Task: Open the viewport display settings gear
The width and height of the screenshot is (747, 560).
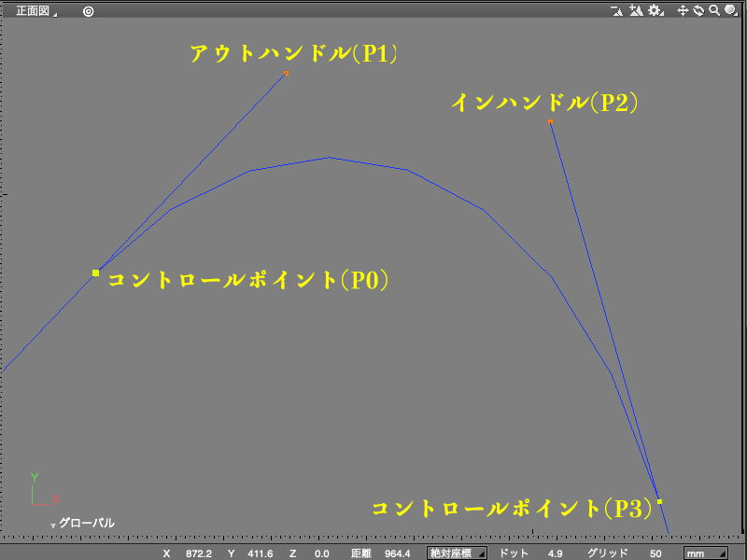Action: click(x=656, y=10)
